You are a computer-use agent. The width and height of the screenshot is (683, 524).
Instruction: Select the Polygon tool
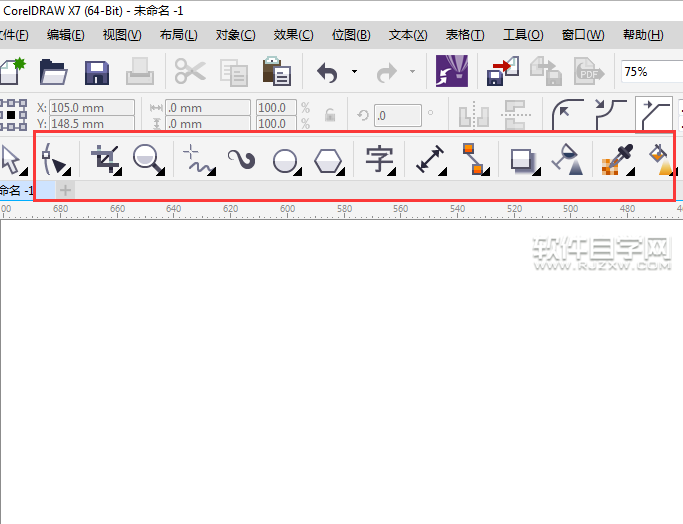tap(329, 161)
